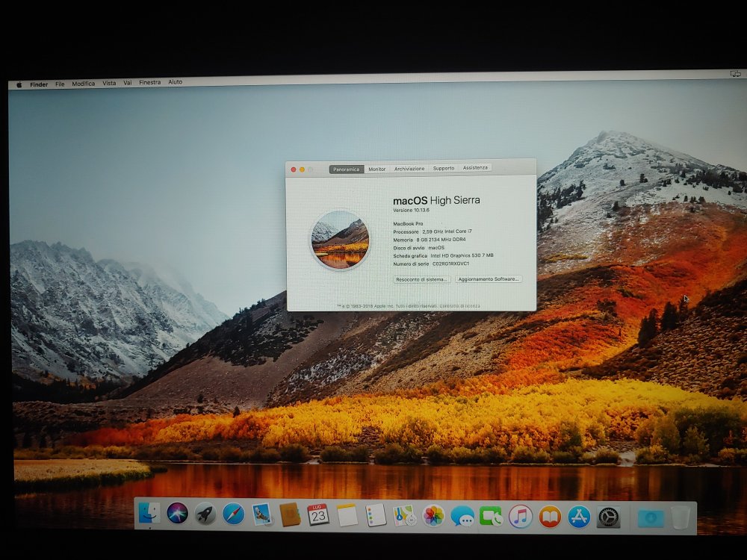Open Reminders list icon in Dock
Image resolution: width=747 pixels, height=560 pixels.
[376, 516]
